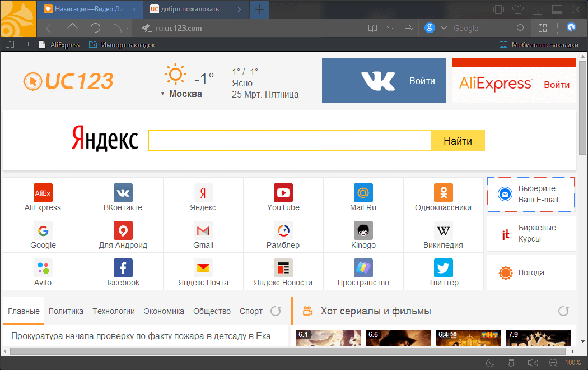Close the добро пожаловать! tab

click(x=240, y=10)
